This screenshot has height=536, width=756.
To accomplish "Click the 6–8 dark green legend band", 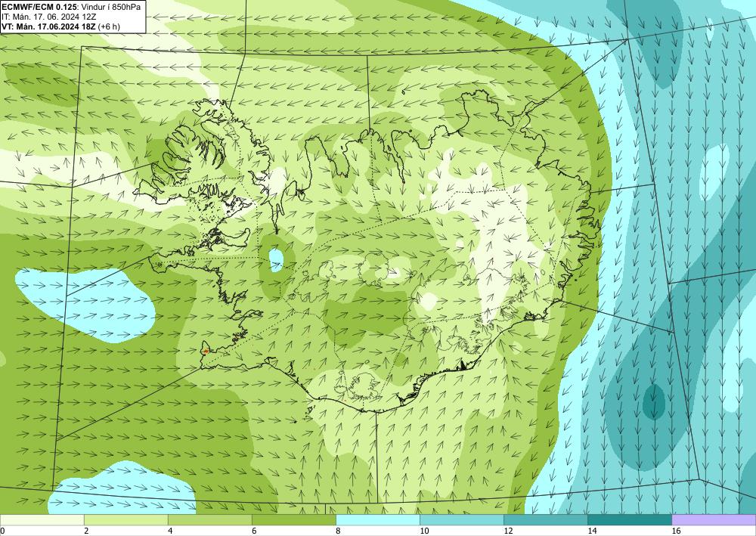I will 293,519.
